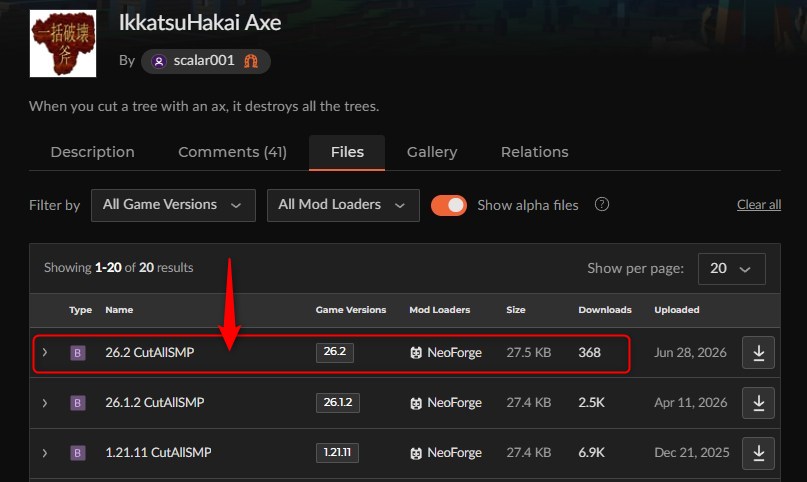Screen dimensions: 807x482
Task: Click the IkkatsuHakai Axe project title
Action: [200, 23]
